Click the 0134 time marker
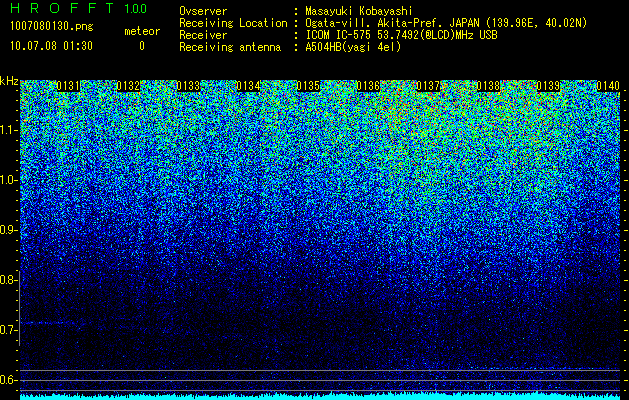The height and width of the screenshot is (400, 629). (x=248, y=86)
